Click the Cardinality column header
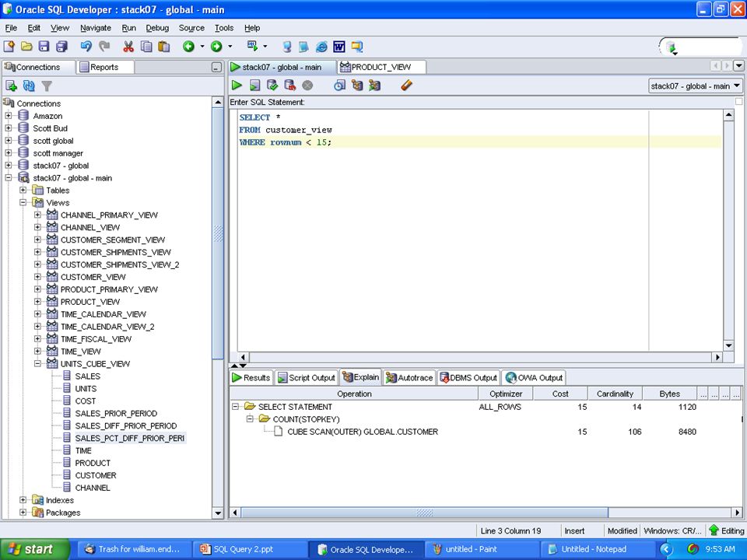747x560 pixels. pyautogui.click(x=615, y=394)
